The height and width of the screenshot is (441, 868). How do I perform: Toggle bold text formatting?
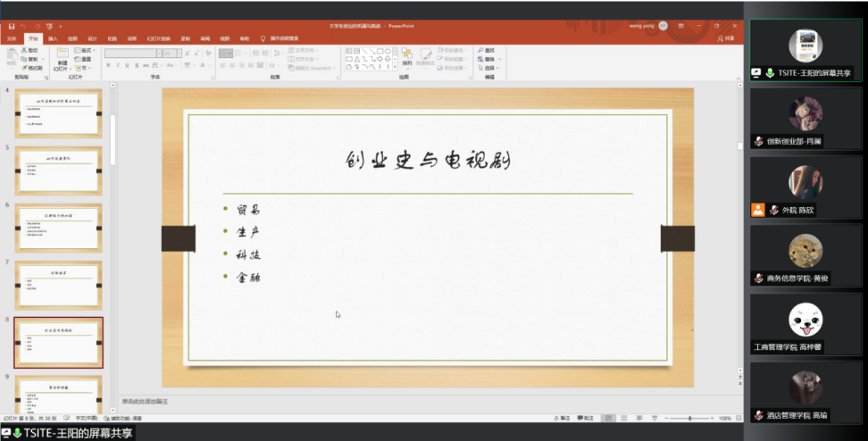[109, 65]
